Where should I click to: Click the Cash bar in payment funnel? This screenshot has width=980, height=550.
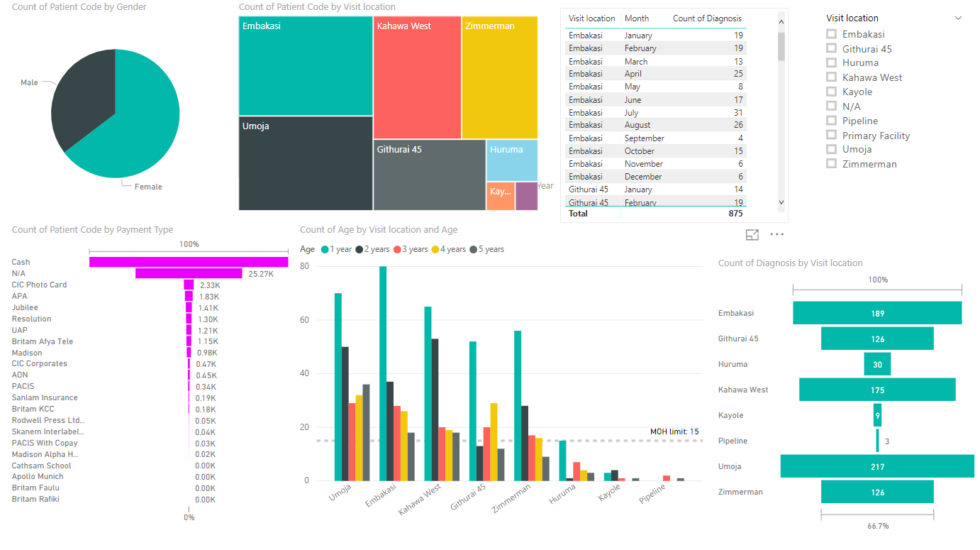click(x=189, y=262)
